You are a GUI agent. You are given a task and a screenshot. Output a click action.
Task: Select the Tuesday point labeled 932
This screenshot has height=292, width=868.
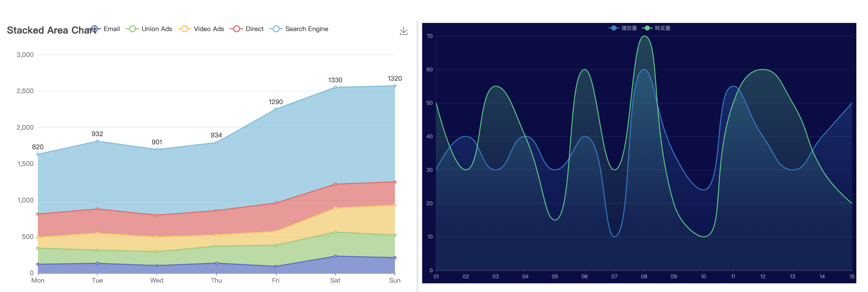97,141
